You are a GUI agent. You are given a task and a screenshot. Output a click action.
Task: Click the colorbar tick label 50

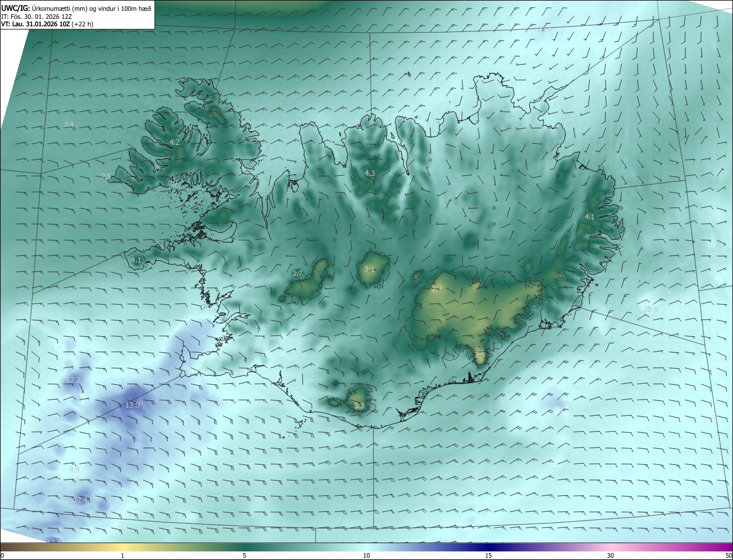point(728,555)
